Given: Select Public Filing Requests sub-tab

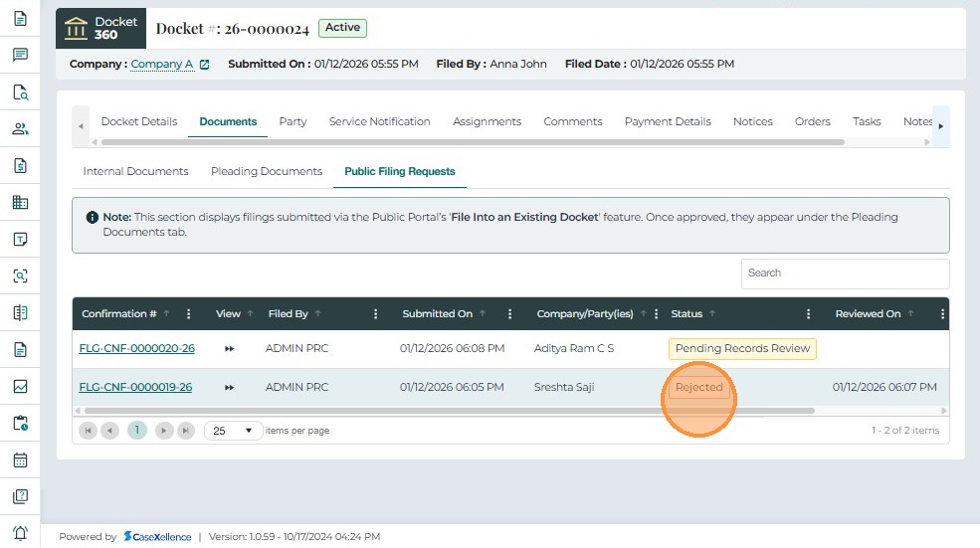Looking at the screenshot, I should point(400,172).
